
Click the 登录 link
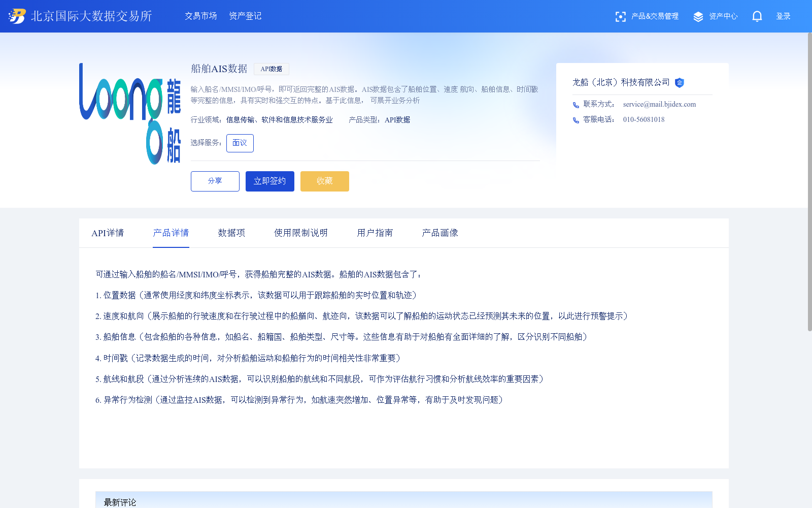click(x=783, y=16)
